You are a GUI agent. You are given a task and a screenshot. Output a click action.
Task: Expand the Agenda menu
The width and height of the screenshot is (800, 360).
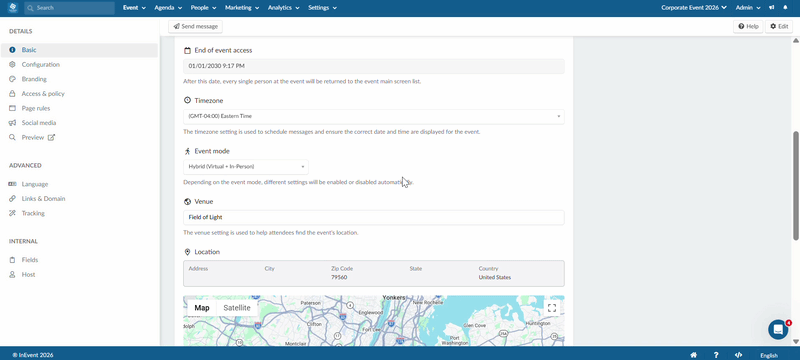coord(168,8)
